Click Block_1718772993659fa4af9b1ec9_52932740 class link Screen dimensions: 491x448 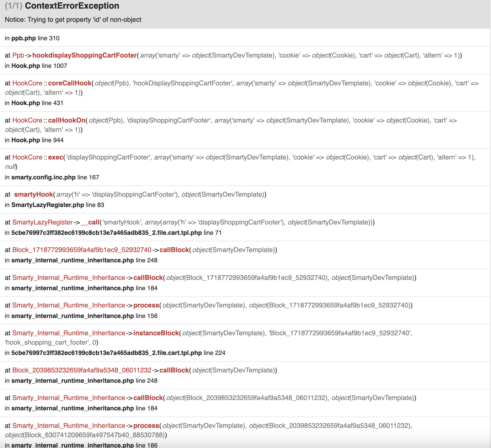(82, 250)
